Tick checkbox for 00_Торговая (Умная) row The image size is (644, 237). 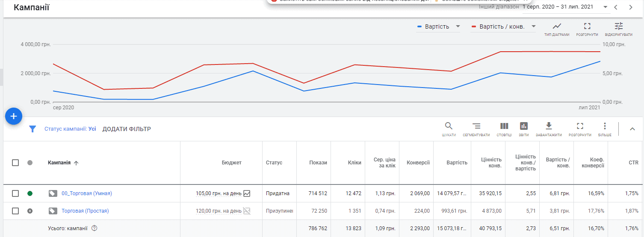tap(15, 193)
